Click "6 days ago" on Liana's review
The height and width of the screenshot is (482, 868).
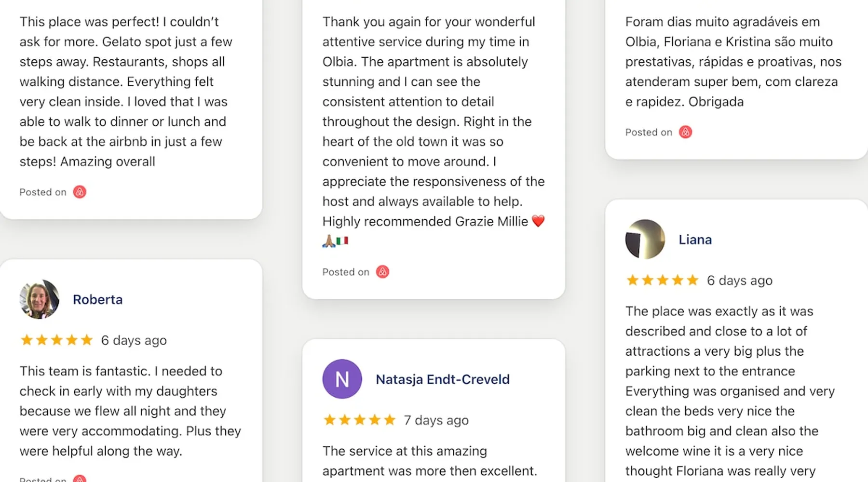(x=739, y=281)
